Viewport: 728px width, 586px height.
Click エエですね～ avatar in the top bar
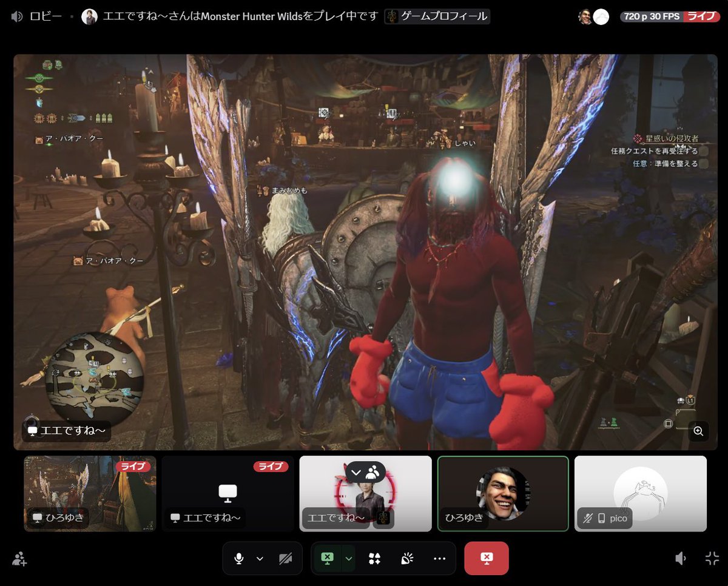click(89, 16)
